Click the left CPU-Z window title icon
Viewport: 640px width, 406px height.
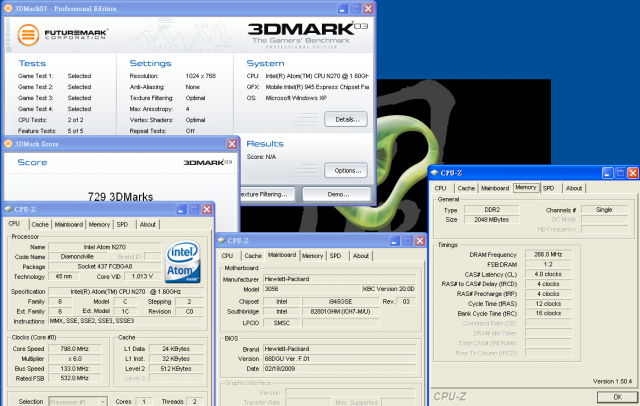click(x=8, y=209)
